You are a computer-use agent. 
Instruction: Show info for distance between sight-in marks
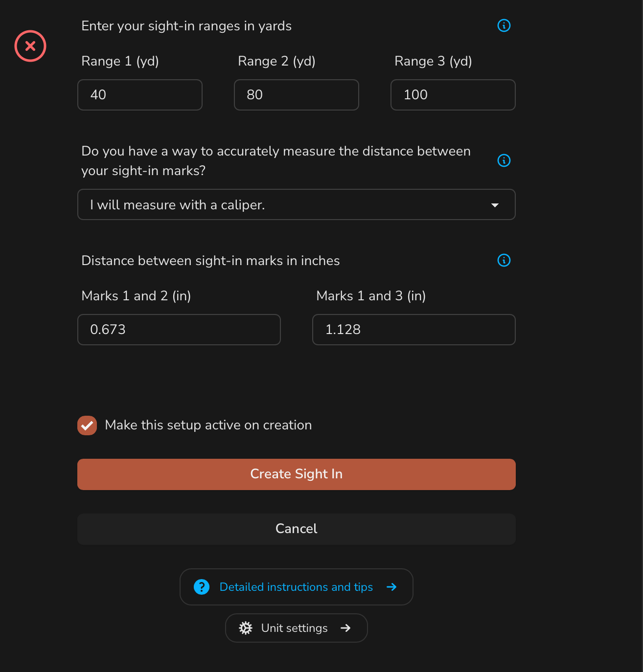(504, 260)
